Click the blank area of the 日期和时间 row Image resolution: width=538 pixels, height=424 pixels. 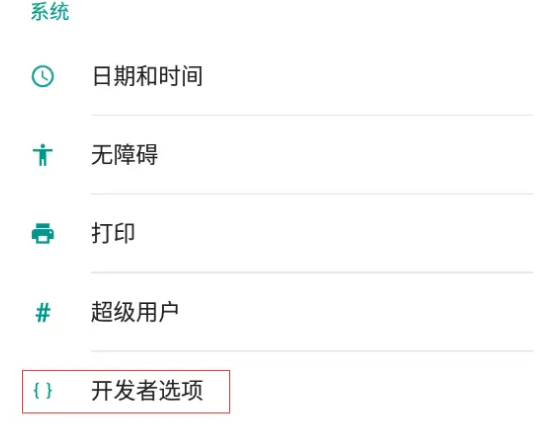(367, 76)
